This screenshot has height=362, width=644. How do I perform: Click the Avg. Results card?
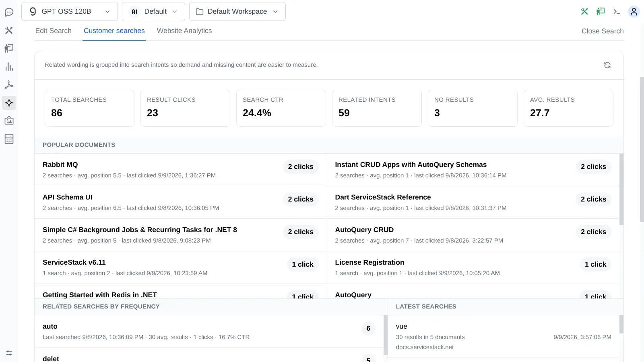[x=568, y=108]
